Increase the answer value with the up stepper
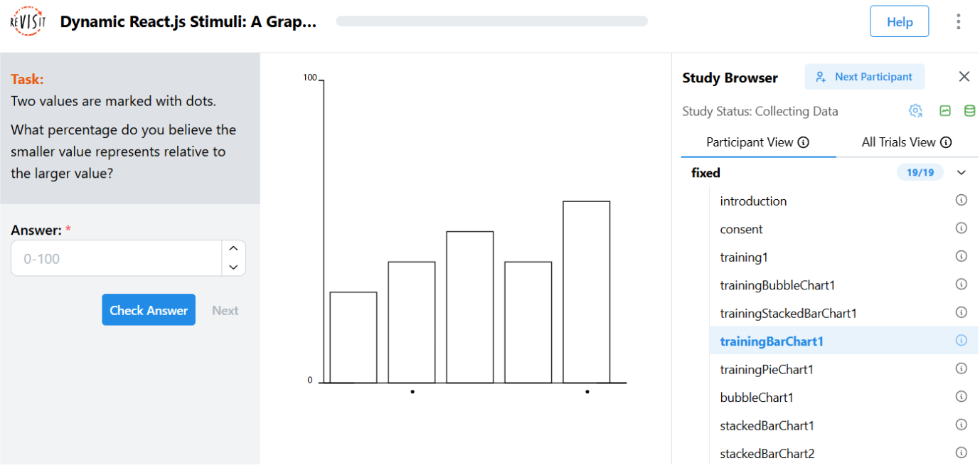Viewport: 980px width, 473px height. click(233, 248)
